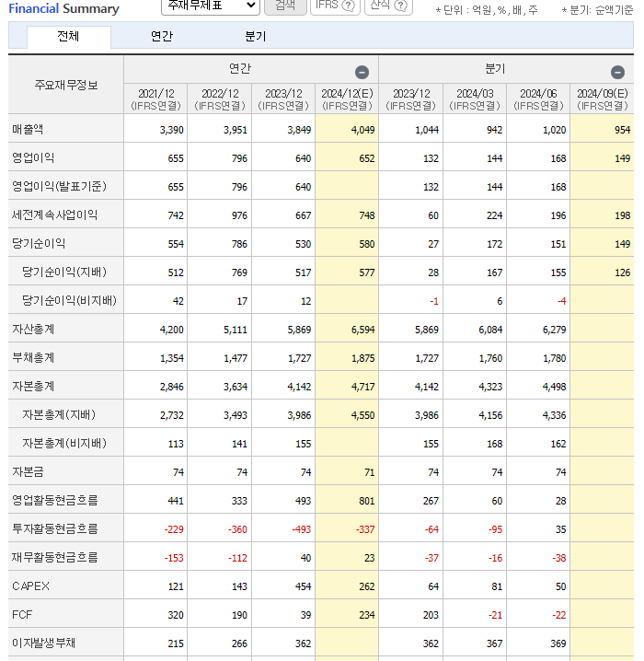Click the 투자활동현금흐름 value -229
Screen dimensions: 644x661
[174, 529]
